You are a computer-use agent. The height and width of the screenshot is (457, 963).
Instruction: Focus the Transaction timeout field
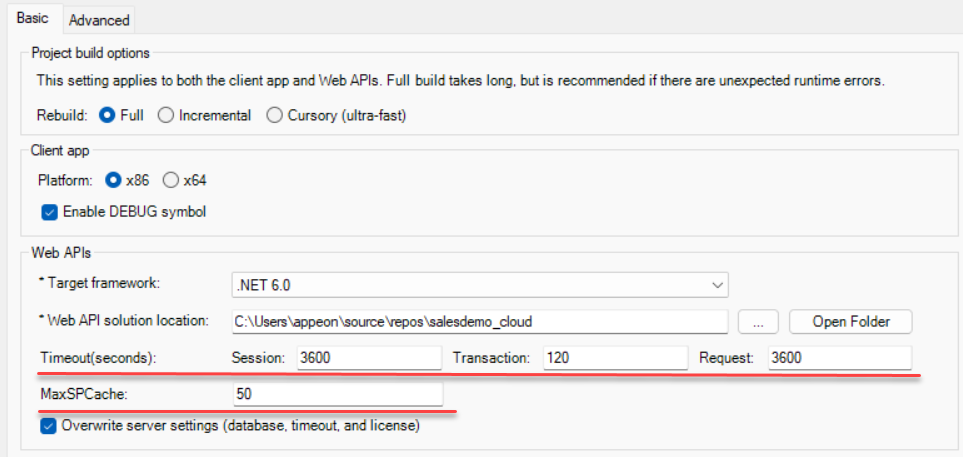615,358
